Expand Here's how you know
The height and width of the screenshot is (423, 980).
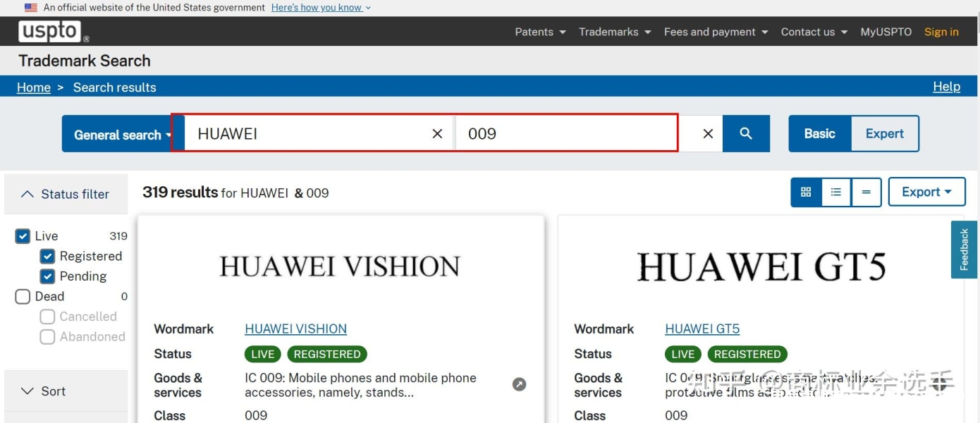(321, 8)
